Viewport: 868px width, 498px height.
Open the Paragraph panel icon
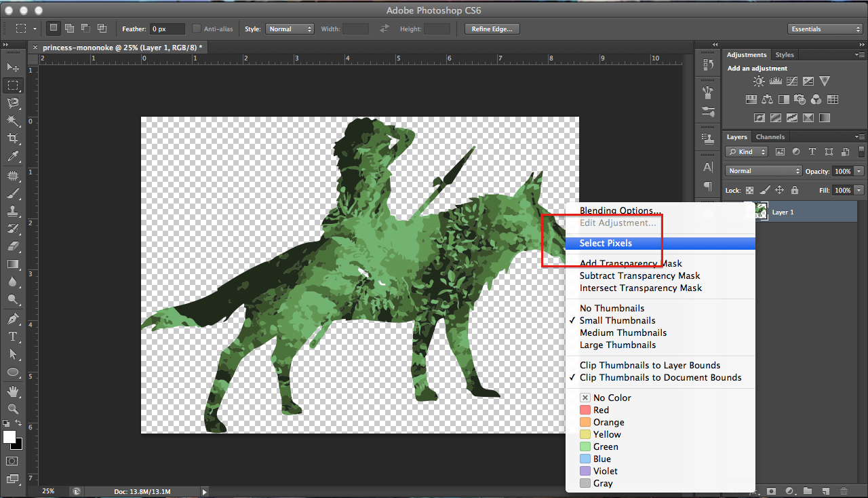click(x=708, y=186)
